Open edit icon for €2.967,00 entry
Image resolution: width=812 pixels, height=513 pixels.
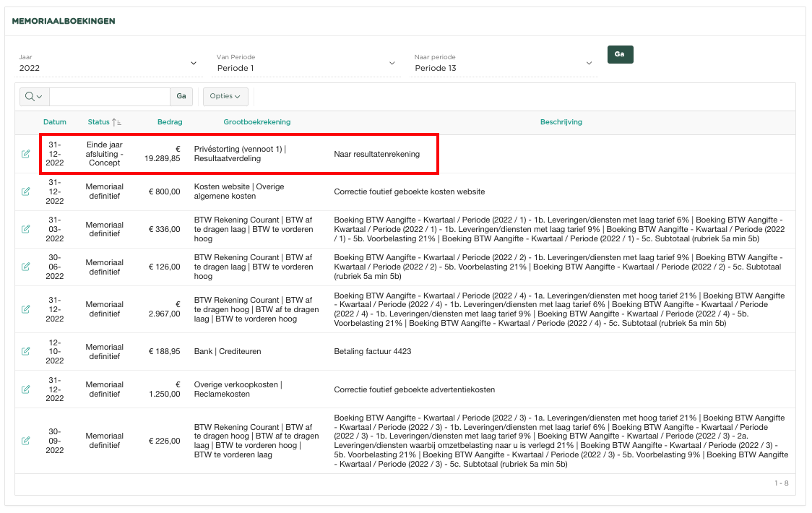pyautogui.click(x=26, y=309)
